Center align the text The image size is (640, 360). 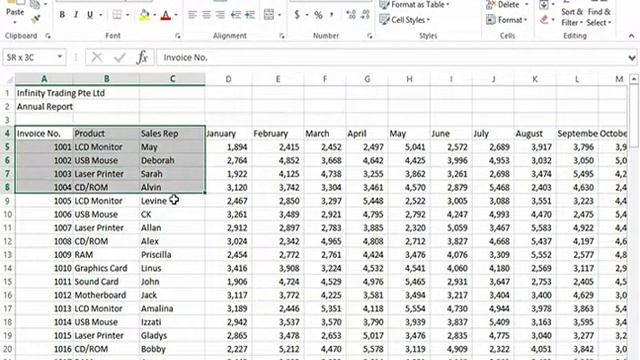coord(207,15)
